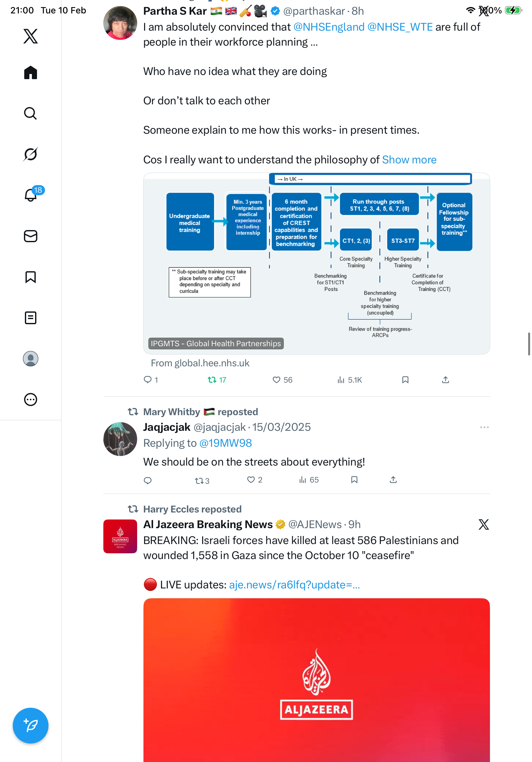Image resolution: width=532 pixels, height=762 pixels.
Task: Open the Grok icon in the sidebar
Action: (31, 154)
